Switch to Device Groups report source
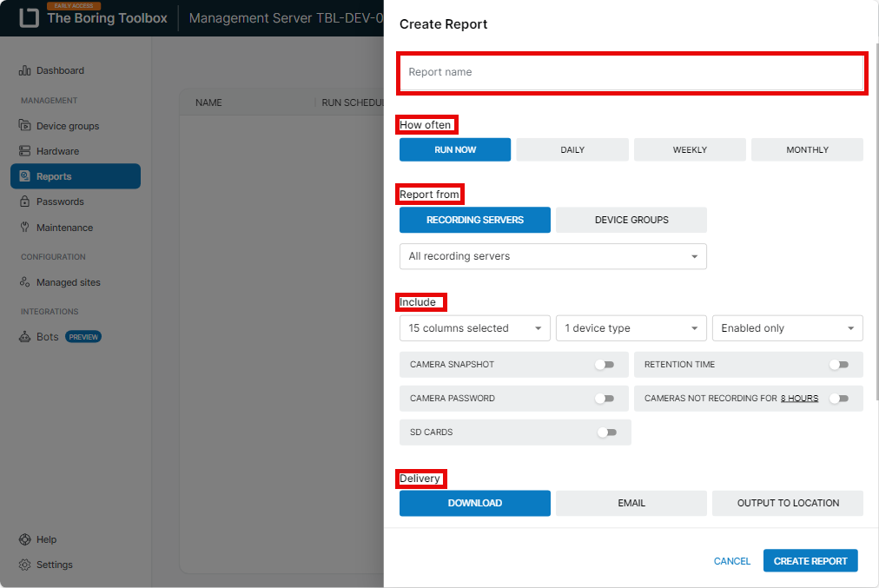879x588 pixels. 631,220
